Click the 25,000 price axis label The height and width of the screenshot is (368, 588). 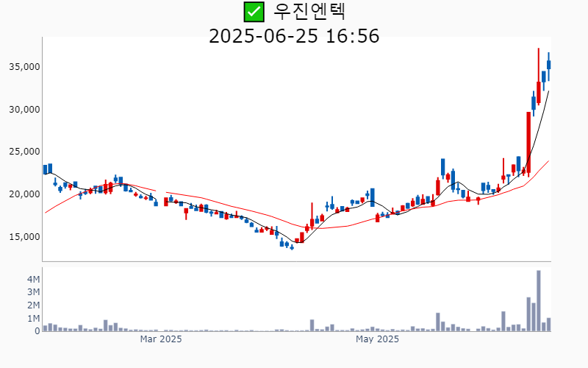click(x=25, y=152)
